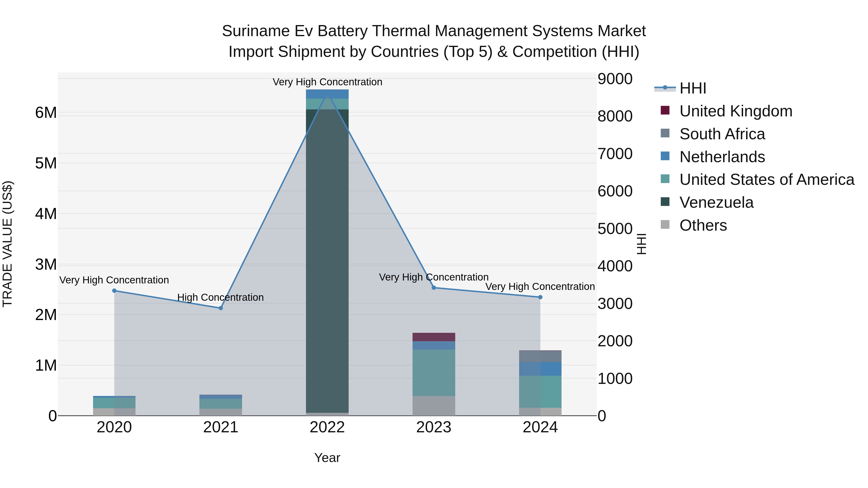Click the United Kingdom maroon legend swatch
868x488 pixels.
tap(665, 110)
